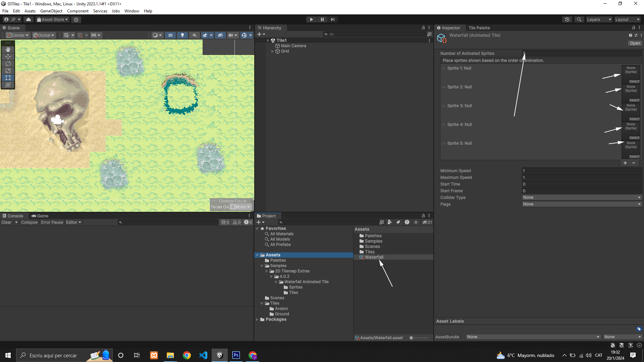Select the Hand view tool
Screen dimensions: 644x362
point(8,50)
